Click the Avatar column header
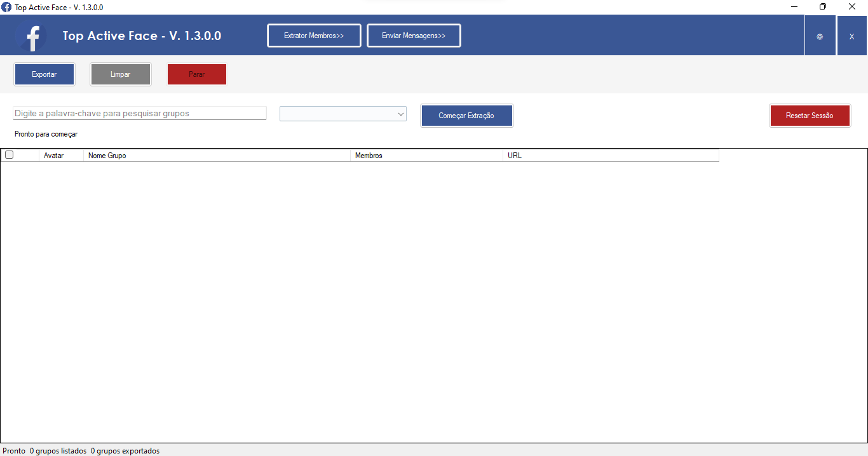Screen dimensions: 868x456 pyautogui.click(x=61, y=156)
